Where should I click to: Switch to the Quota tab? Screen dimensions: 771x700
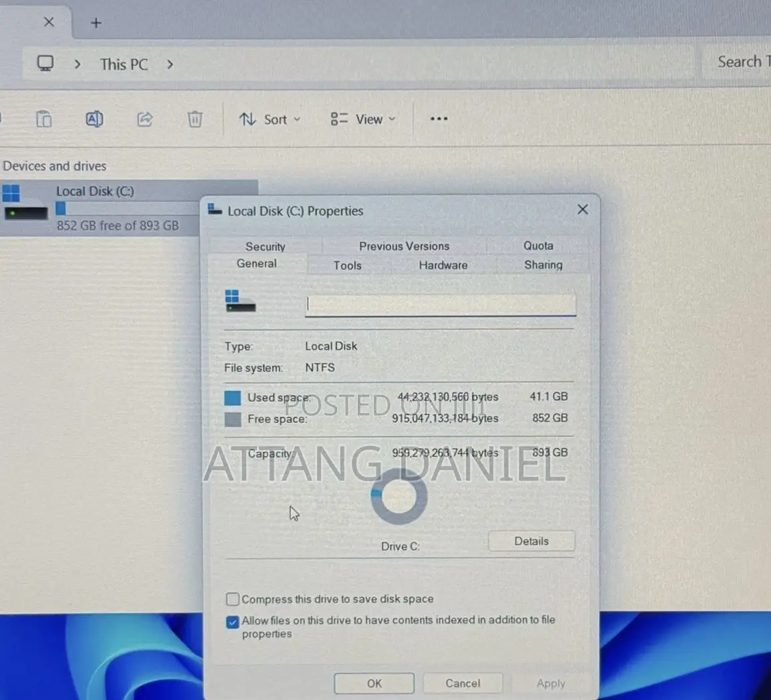tap(538, 245)
